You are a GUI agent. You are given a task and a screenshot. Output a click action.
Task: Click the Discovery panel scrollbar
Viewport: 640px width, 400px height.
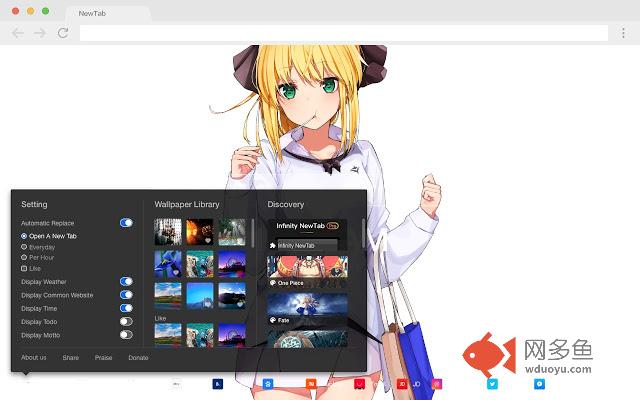point(363,233)
